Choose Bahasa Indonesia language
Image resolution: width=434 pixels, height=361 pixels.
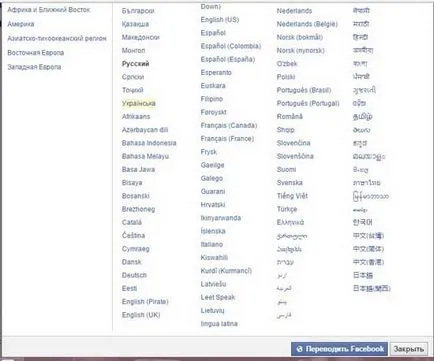(x=149, y=143)
